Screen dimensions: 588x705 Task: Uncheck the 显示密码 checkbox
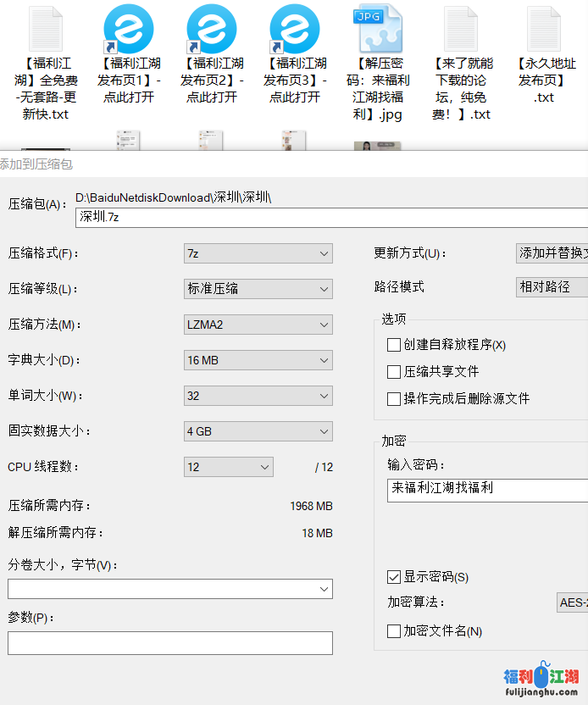(x=394, y=577)
